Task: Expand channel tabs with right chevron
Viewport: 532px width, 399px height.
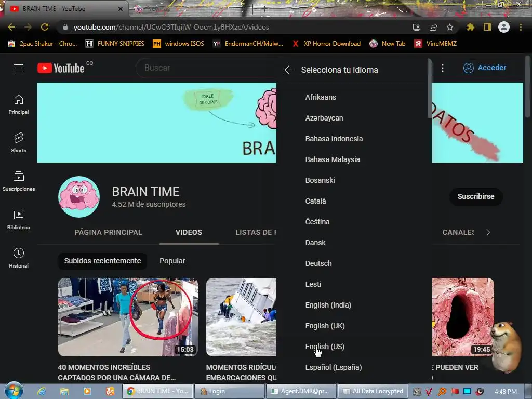Action: [x=488, y=232]
